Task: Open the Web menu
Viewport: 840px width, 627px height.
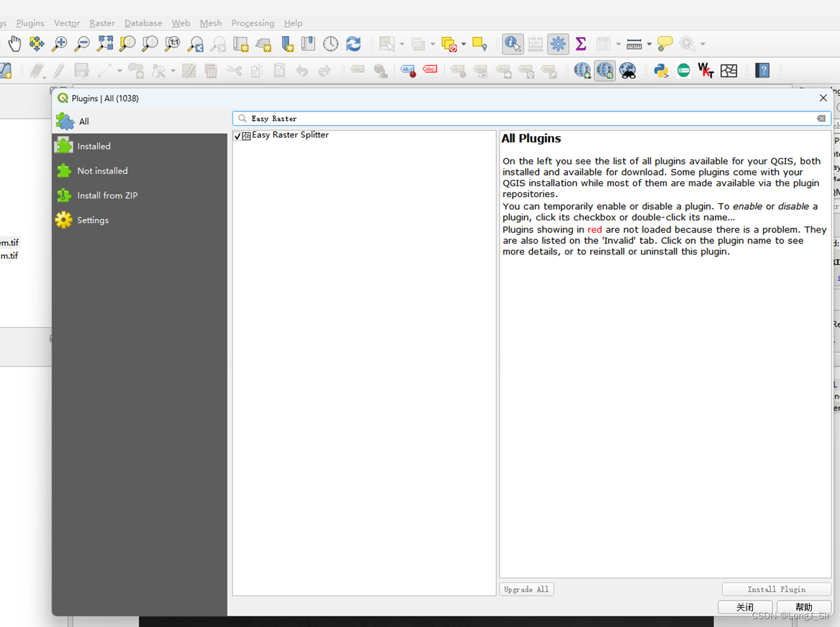Action: 181,23
